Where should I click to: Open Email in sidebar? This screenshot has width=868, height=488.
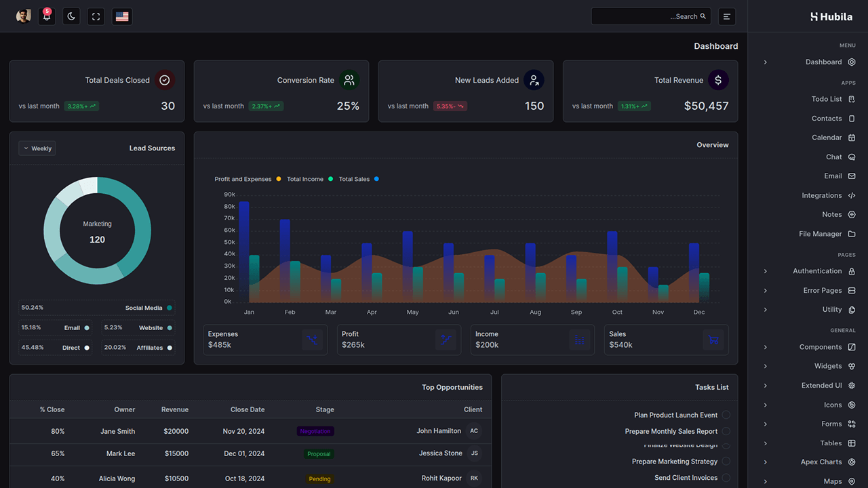[x=833, y=176]
